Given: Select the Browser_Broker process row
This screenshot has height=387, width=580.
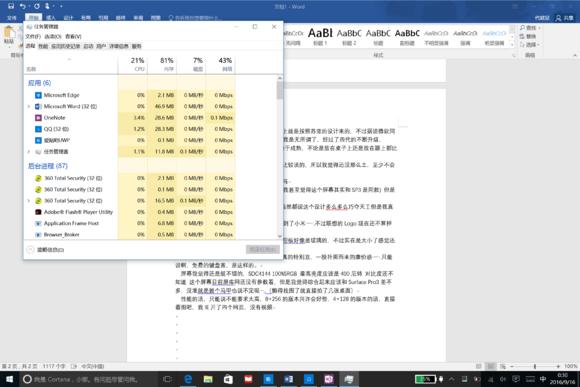Looking at the screenshot, I should tap(129, 235).
